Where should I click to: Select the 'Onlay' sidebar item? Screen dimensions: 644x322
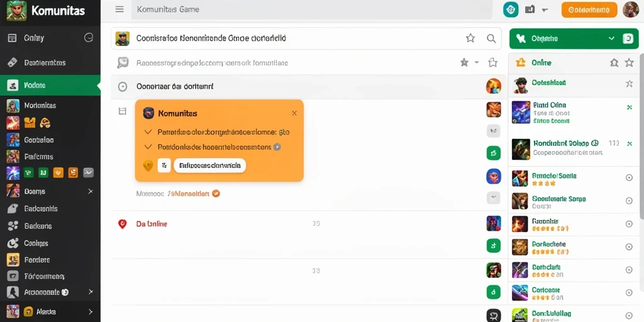click(50, 38)
